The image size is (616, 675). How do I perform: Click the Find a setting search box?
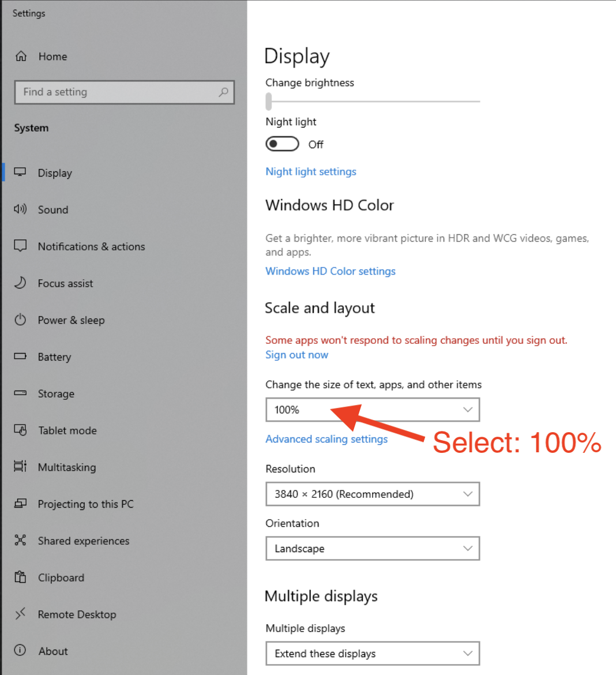pyautogui.click(x=118, y=92)
